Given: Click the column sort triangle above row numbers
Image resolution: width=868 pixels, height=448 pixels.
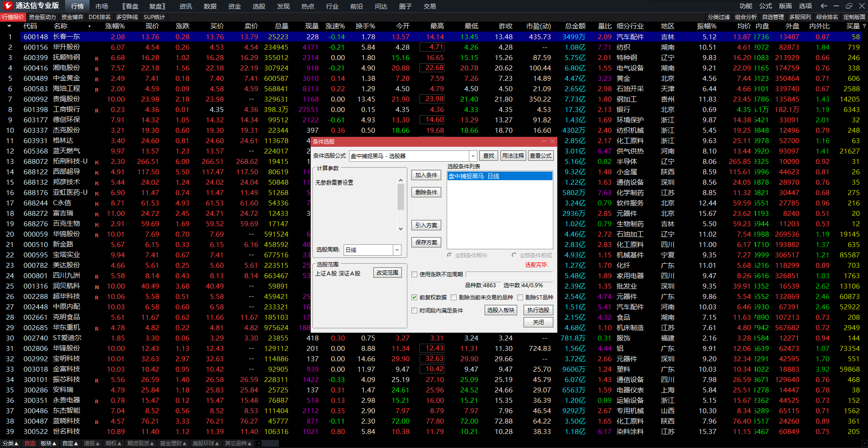Looking at the screenshot, I should (9, 26).
